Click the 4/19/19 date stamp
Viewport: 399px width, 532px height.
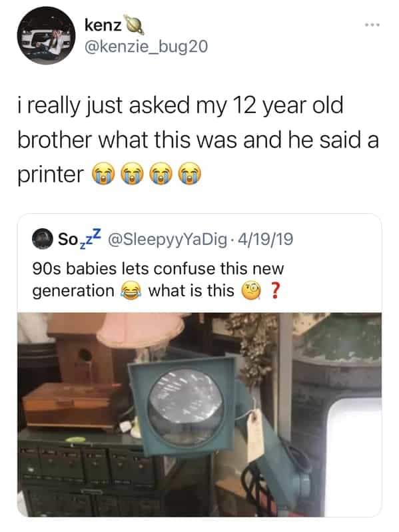(x=265, y=239)
